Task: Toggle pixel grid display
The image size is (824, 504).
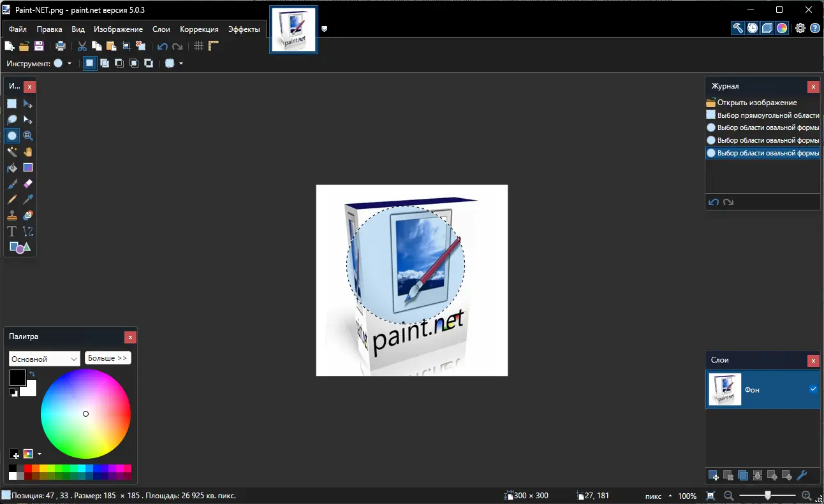Action: pos(199,46)
